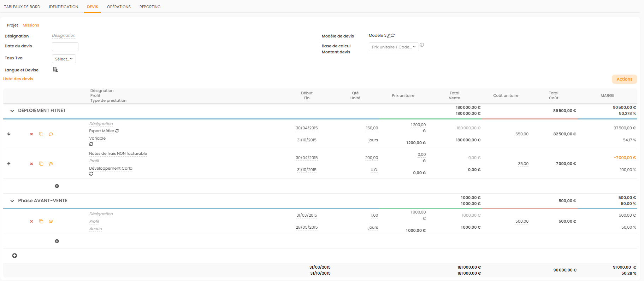Click the Actions button
This screenshot has height=281, width=644.
click(624, 79)
